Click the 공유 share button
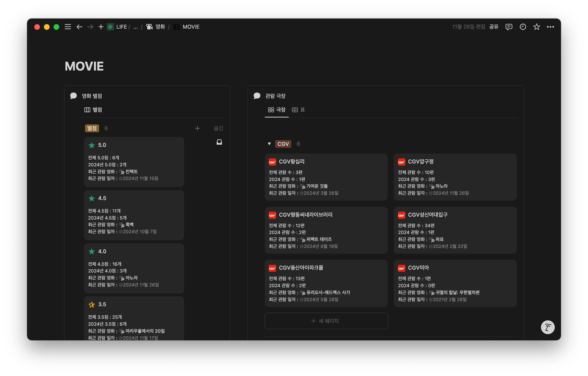Screen dimensions: 588x376 pyautogui.click(x=494, y=27)
